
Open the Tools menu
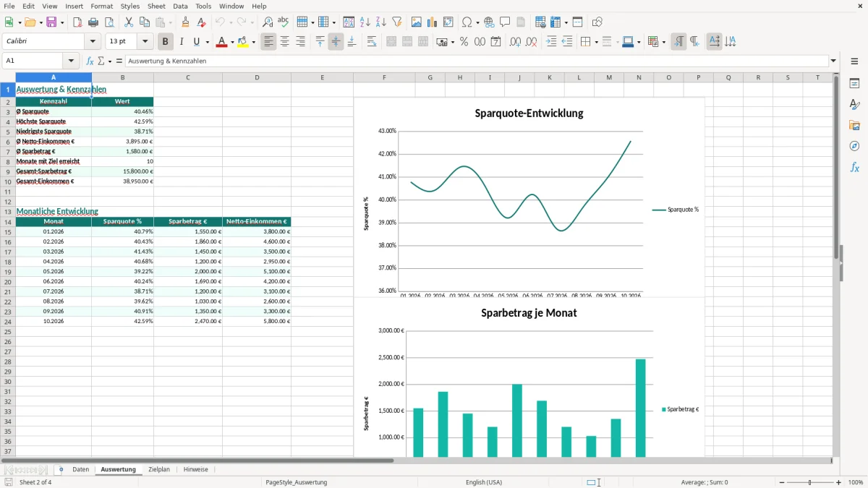tap(203, 6)
